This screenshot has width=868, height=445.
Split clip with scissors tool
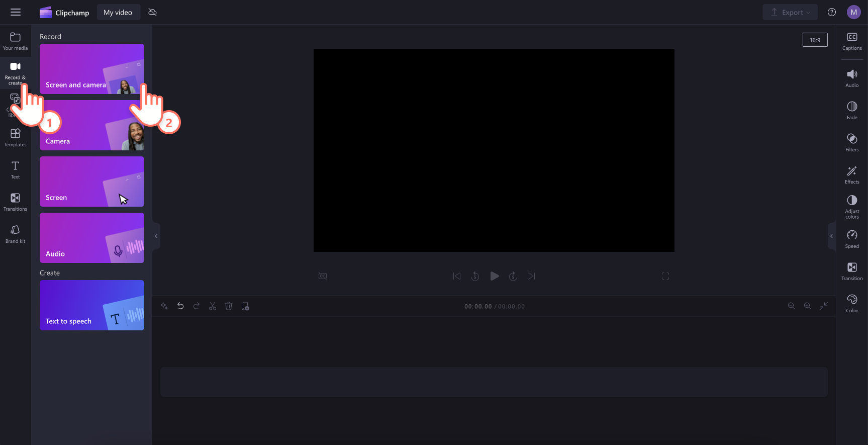(x=213, y=306)
